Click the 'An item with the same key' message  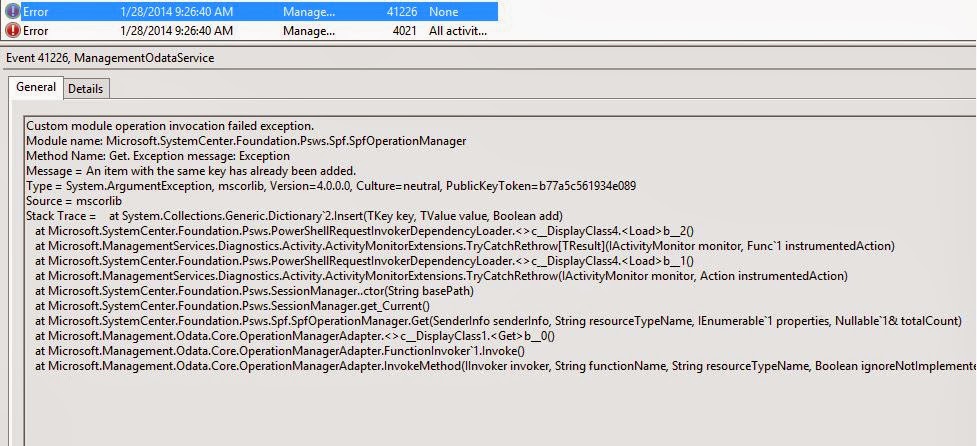191,171
